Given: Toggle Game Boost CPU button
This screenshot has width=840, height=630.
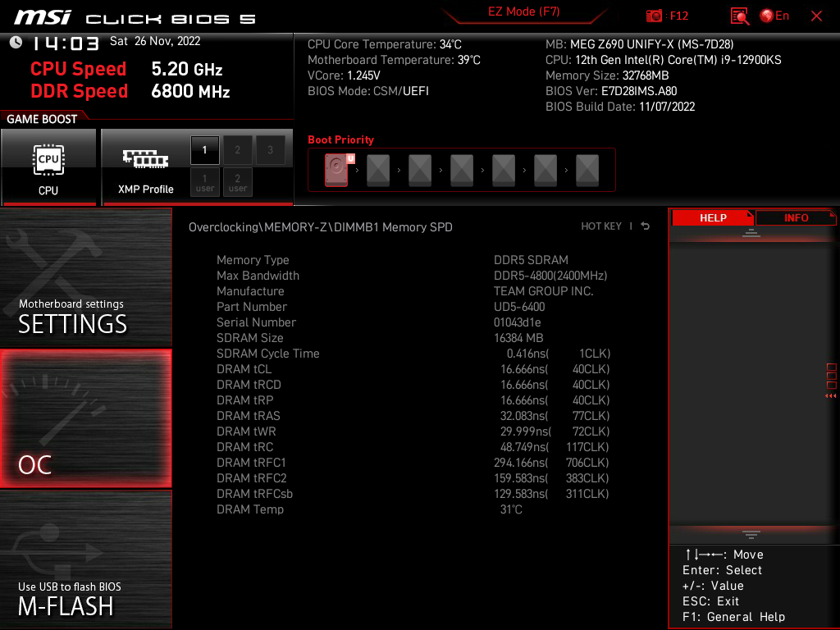Looking at the screenshot, I should click(x=48, y=167).
